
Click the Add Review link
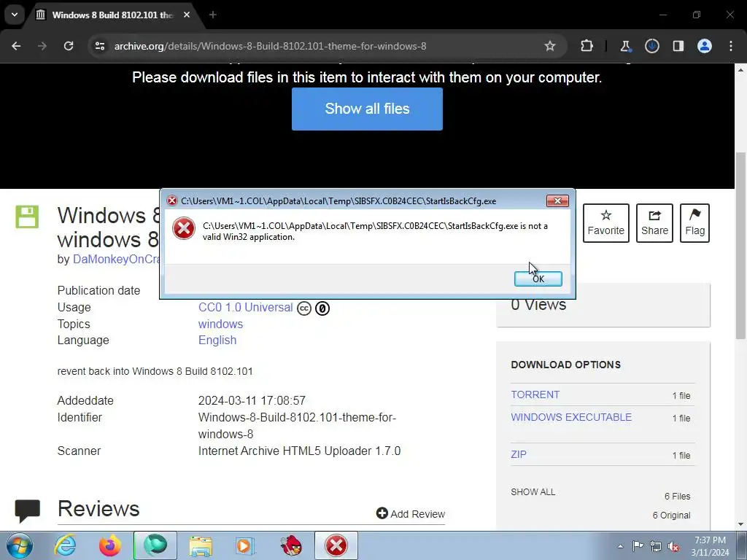pos(411,514)
